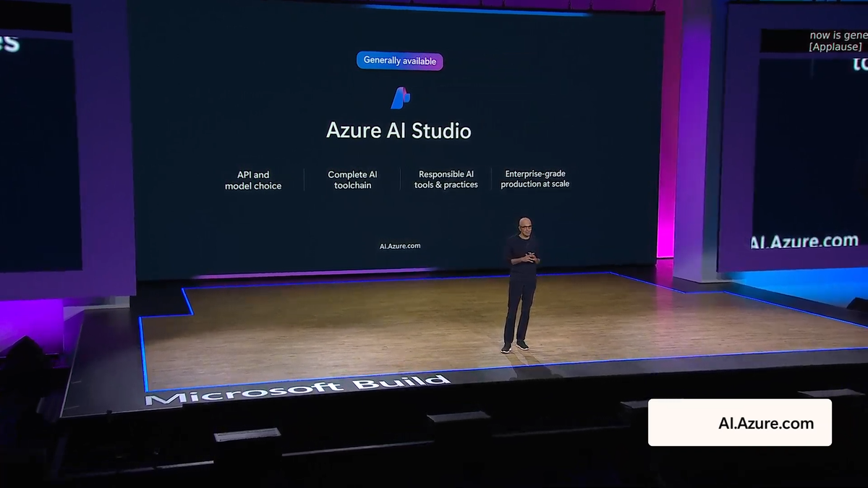Image resolution: width=868 pixels, height=488 pixels.
Task: Toggle the Generally available badge
Action: (x=400, y=60)
